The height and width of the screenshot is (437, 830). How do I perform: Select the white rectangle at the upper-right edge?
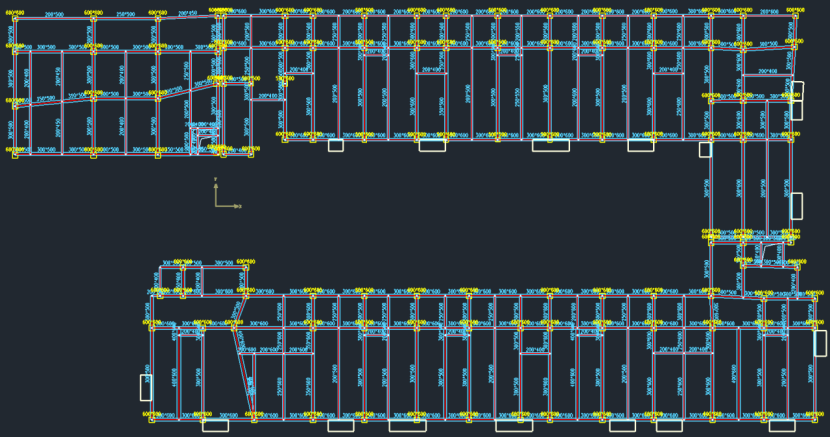796,92
